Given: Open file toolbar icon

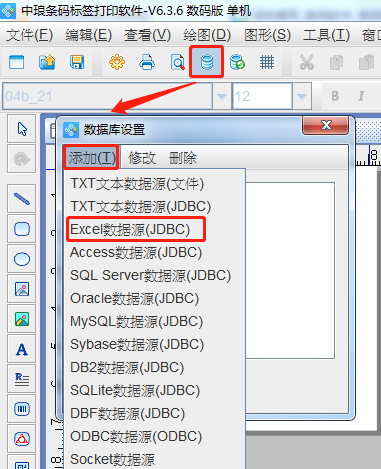Looking at the screenshot, I should pyautogui.click(x=47, y=62).
